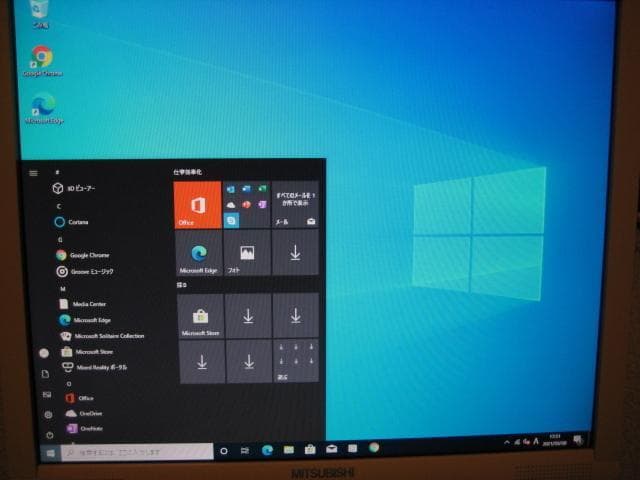Open Mail from taskbar
Viewport: 640px width, 480px height.
point(331,449)
